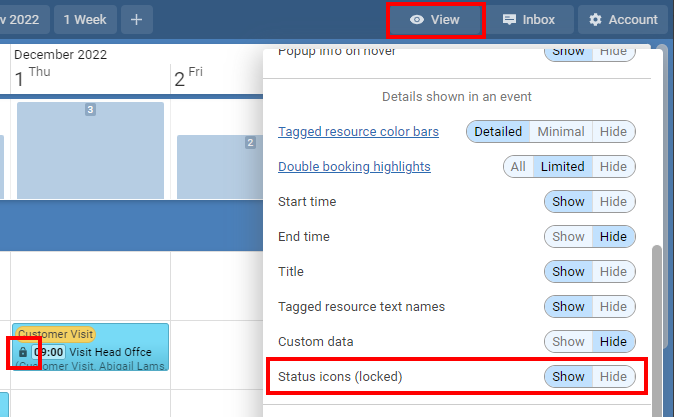The width and height of the screenshot is (674, 417).
Task: Hide Tagged resource text names
Action: 613,306
